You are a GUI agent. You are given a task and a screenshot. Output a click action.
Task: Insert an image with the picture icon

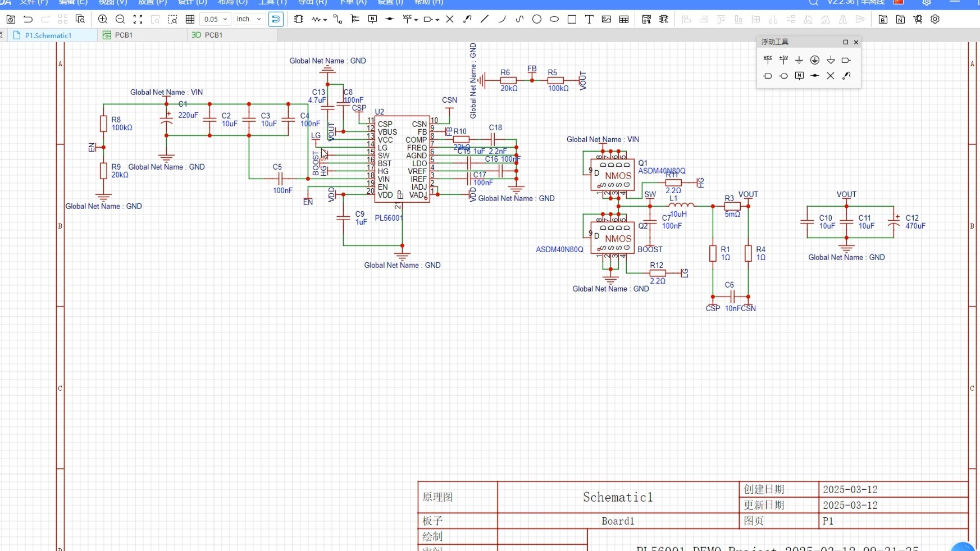607,19
